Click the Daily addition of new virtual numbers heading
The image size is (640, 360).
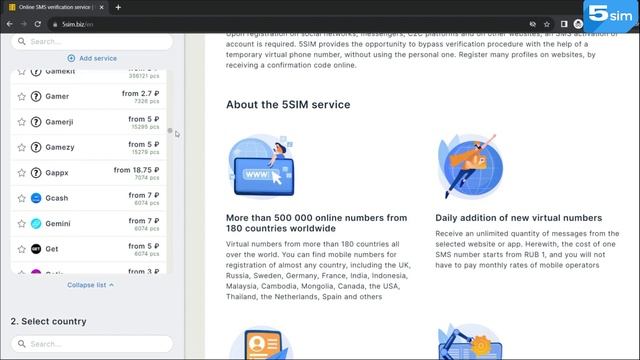pos(518,218)
